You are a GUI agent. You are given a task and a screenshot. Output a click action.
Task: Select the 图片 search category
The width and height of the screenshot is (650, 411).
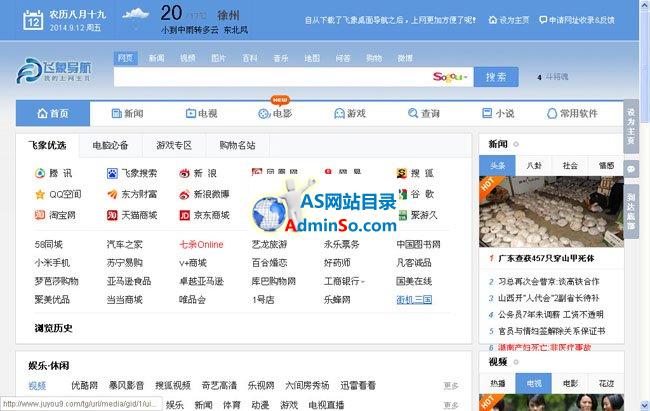218,58
